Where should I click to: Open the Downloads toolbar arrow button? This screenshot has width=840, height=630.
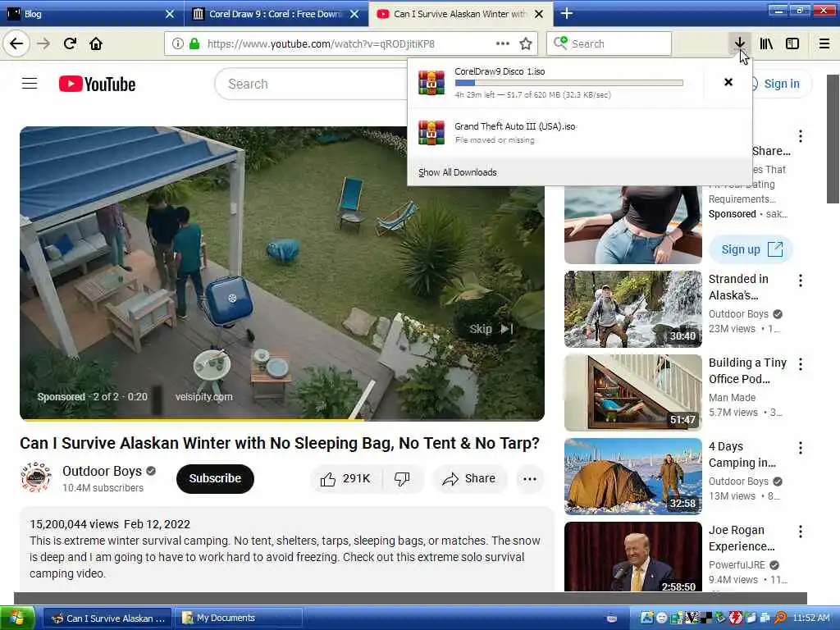click(x=739, y=44)
